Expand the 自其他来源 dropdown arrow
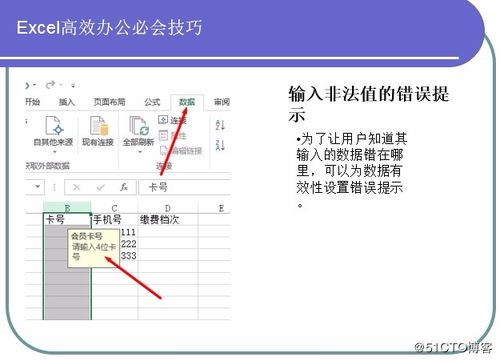 pyautogui.click(x=55, y=152)
